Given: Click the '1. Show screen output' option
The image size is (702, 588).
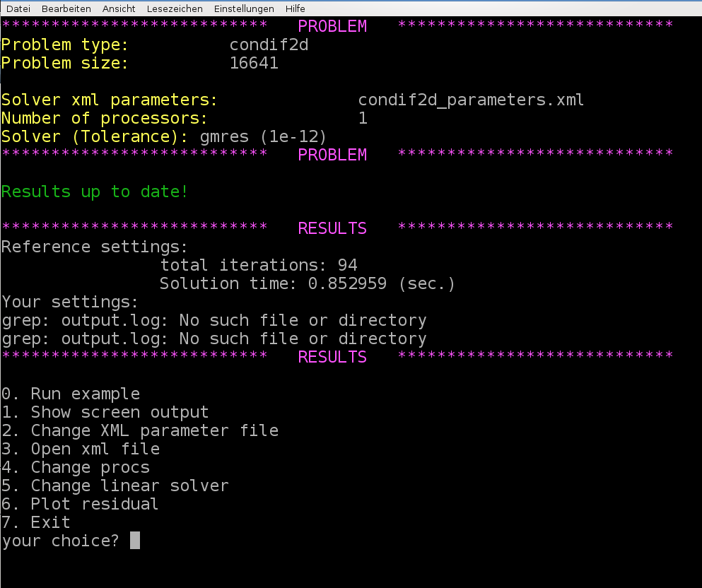Looking at the screenshot, I should 105,412.
